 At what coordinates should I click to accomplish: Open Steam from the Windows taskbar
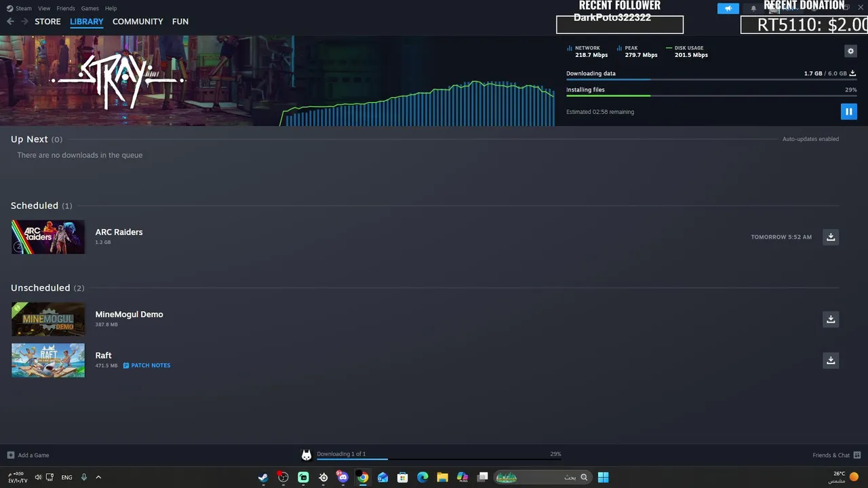point(263,477)
